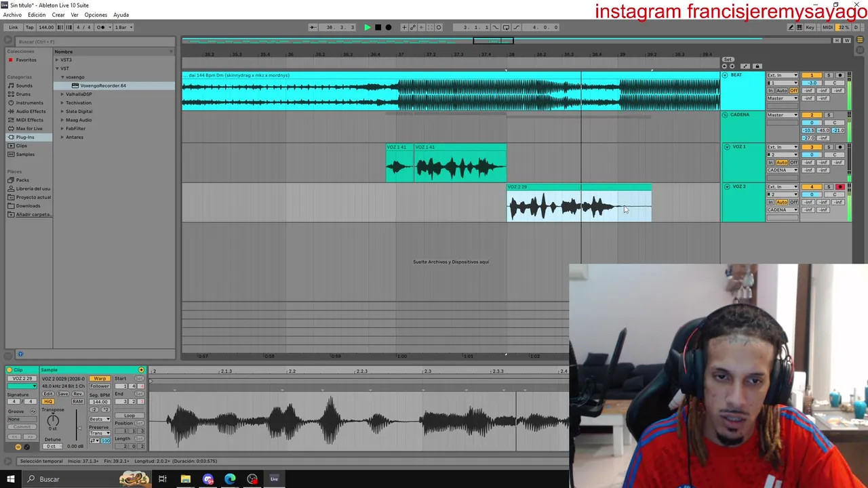Click the BEAT track volume field -3.0
Viewport: 868px width, 488px height.
click(x=811, y=83)
